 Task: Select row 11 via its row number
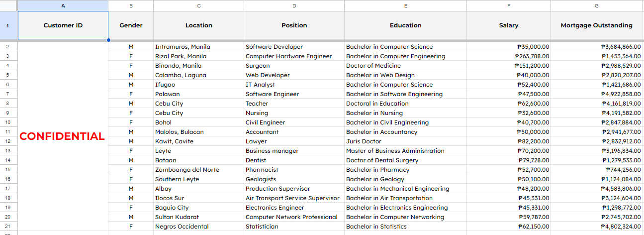[x=8, y=132]
